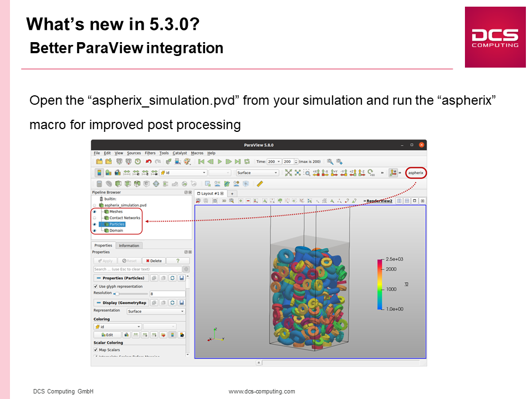Split the RenderView horizontally

pyautogui.click(x=400, y=201)
